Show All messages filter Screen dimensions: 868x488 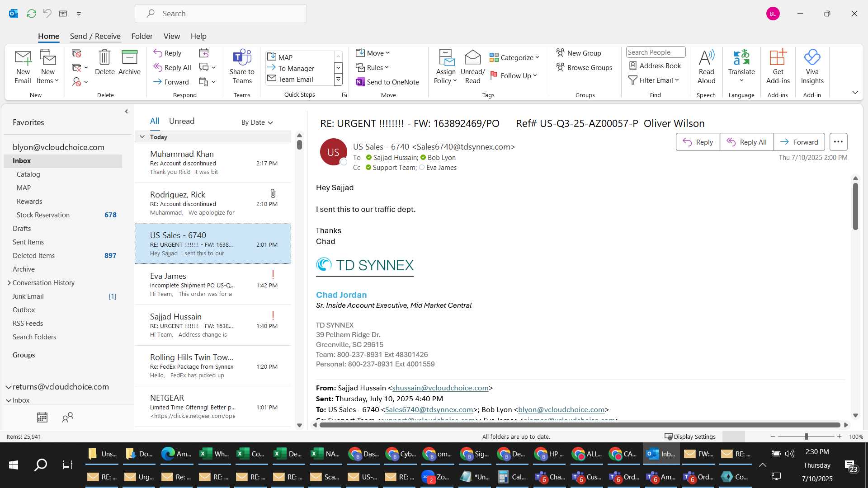155,121
